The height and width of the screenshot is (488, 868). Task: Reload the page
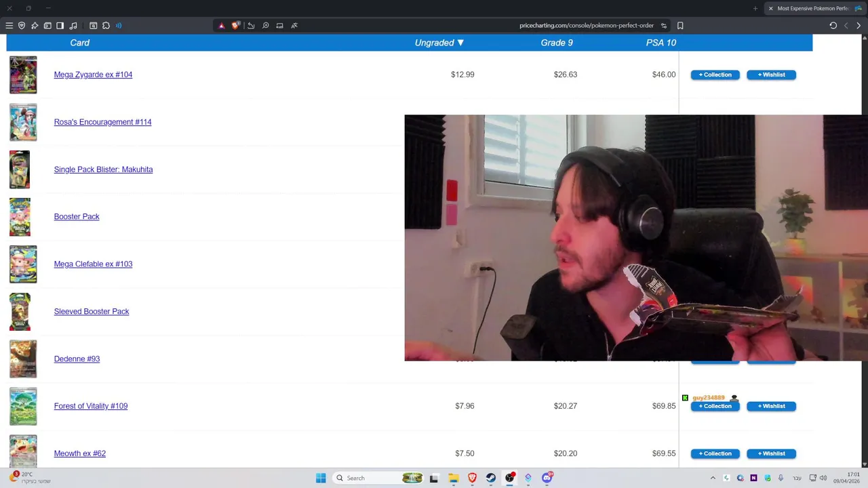833,26
